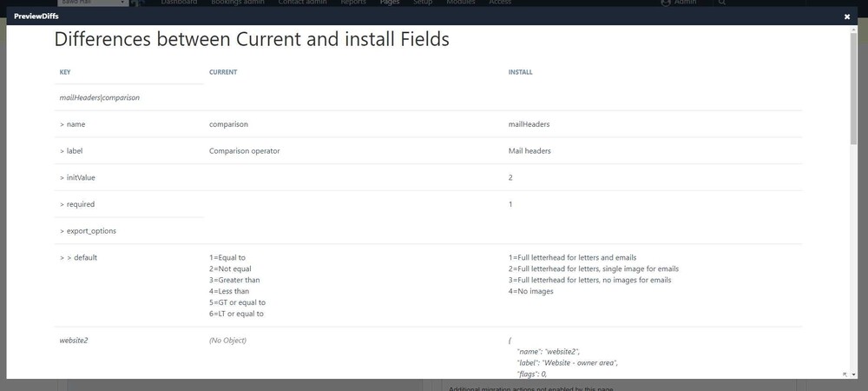868x391 pixels.
Task: Click the scrollbar down arrow
Action: coord(853,374)
